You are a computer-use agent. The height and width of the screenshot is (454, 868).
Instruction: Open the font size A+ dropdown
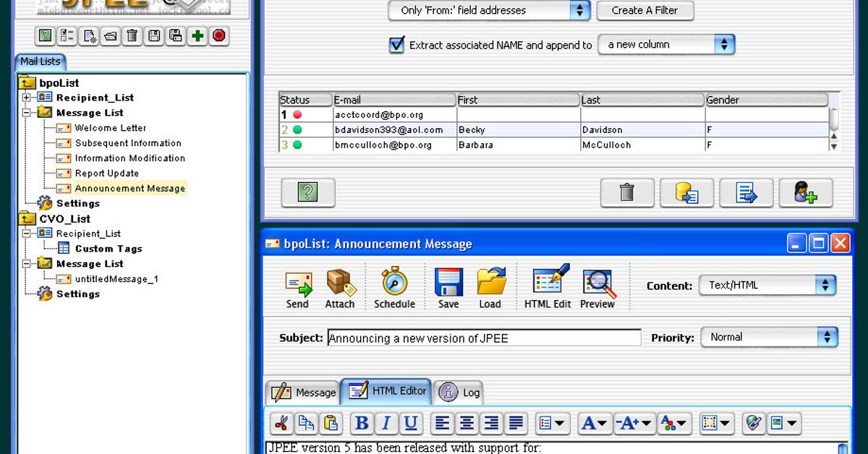click(x=634, y=423)
